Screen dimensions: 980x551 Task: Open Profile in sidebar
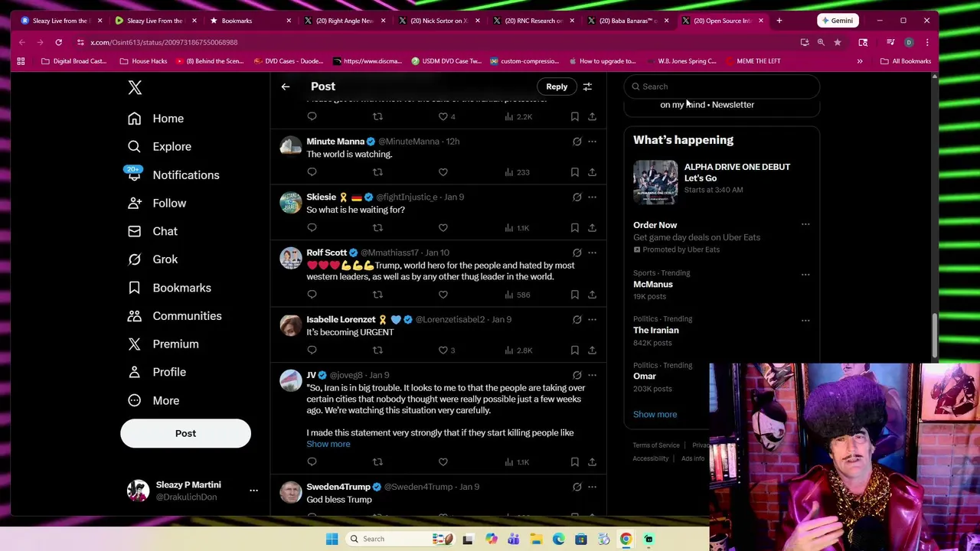coord(157,372)
